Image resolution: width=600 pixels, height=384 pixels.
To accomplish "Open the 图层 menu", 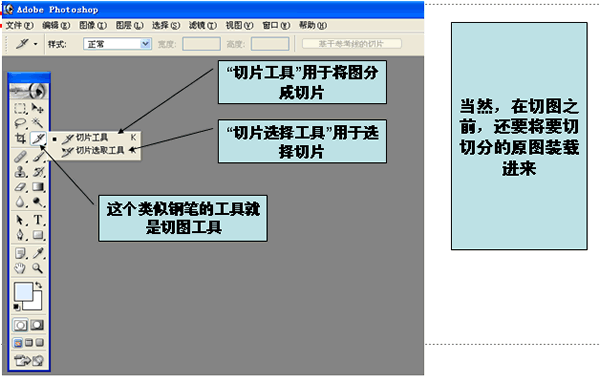I will [129, 26].
